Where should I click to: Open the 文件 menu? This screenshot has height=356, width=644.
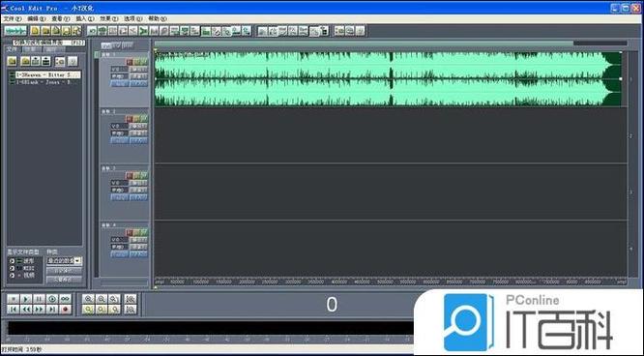(x=12, y=19)
